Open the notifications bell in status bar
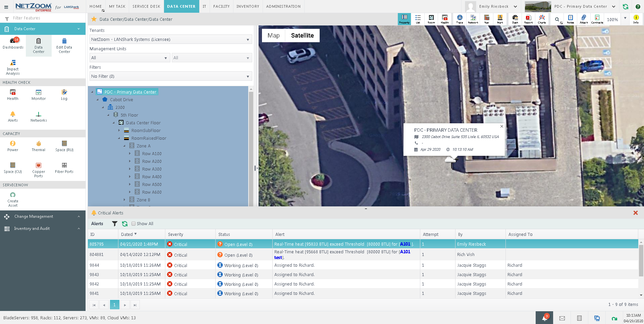The width and height of the screenshot is (644, 324). [545, 318]
